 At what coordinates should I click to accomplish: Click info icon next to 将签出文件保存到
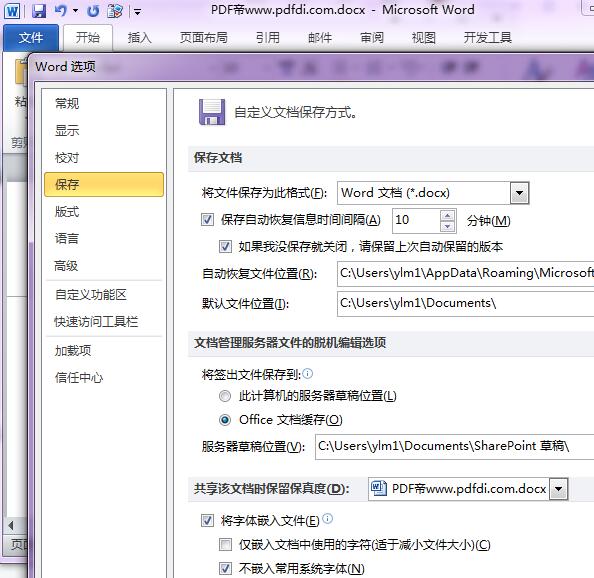(x=308, y=374)
